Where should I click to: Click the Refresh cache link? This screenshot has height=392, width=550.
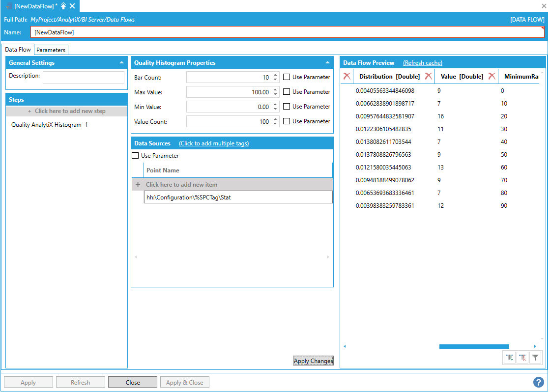pos(422,63)
